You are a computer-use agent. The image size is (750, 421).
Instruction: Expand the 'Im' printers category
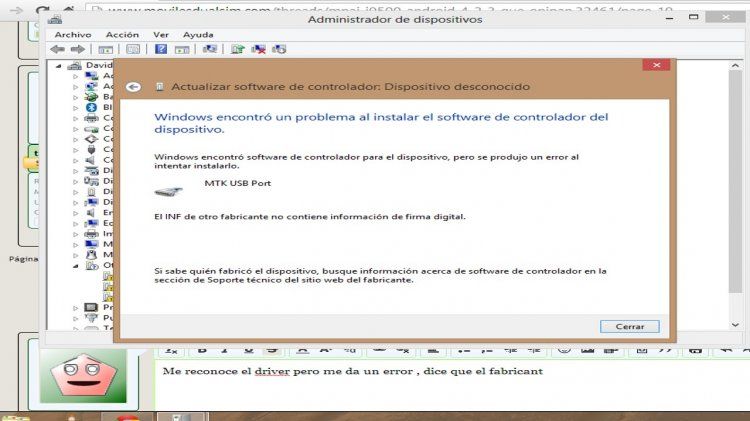tap(76, 234)
